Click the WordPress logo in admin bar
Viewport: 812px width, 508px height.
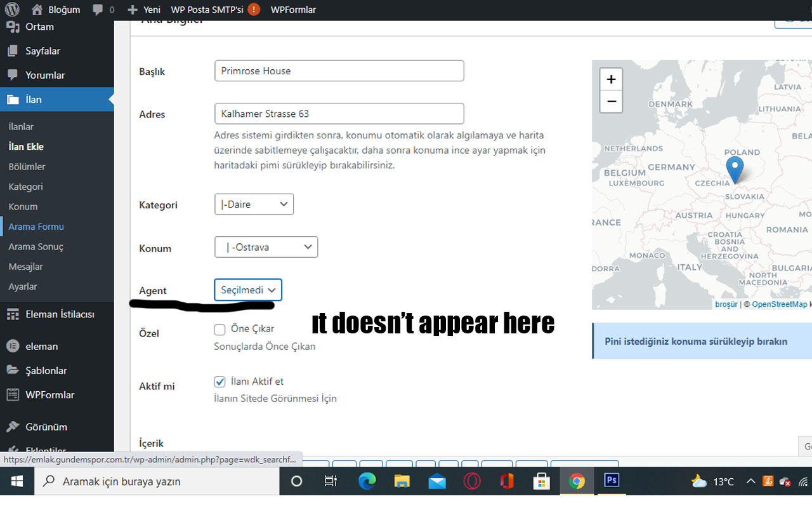13,10
